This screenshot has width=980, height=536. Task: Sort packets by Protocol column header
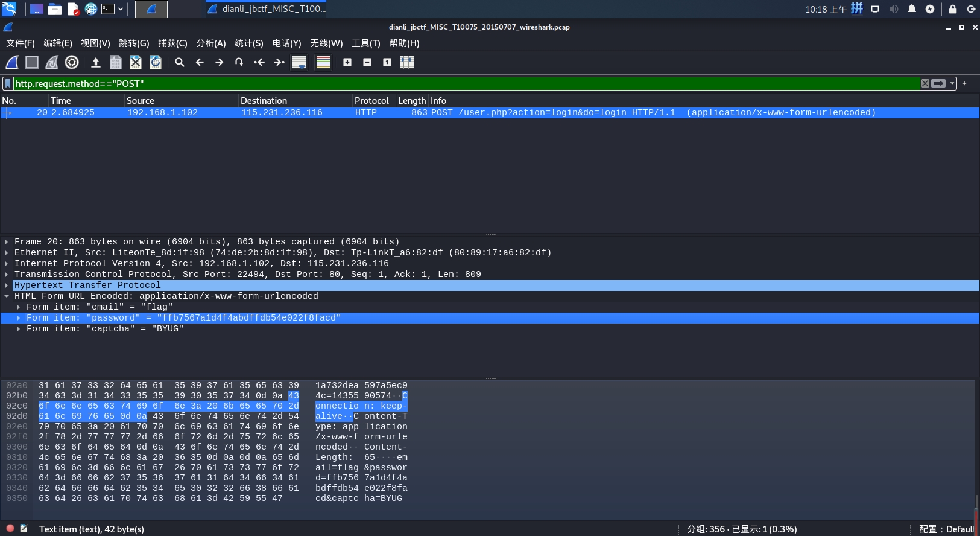(374, 101)
